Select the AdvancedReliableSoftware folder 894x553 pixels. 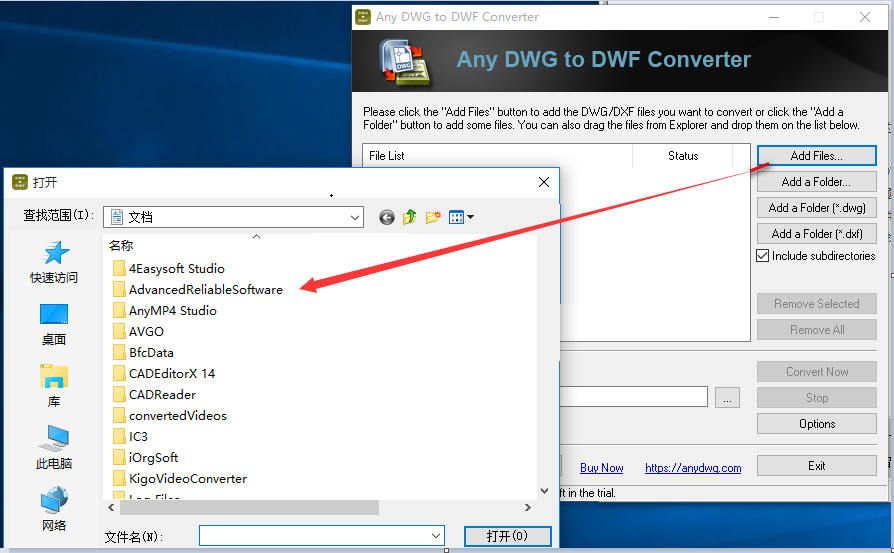198,290
